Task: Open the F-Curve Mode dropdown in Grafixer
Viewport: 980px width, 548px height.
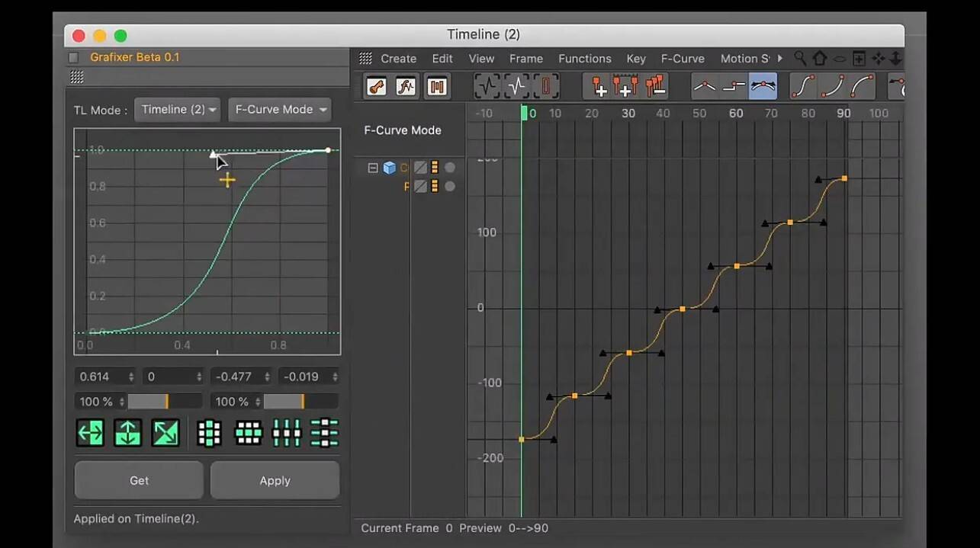Action: coord(279,109)
